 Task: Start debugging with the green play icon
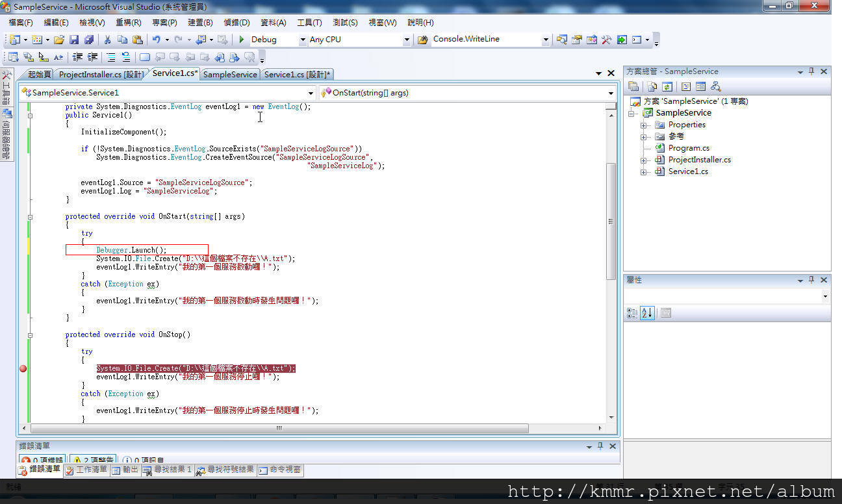click(242, 40)
